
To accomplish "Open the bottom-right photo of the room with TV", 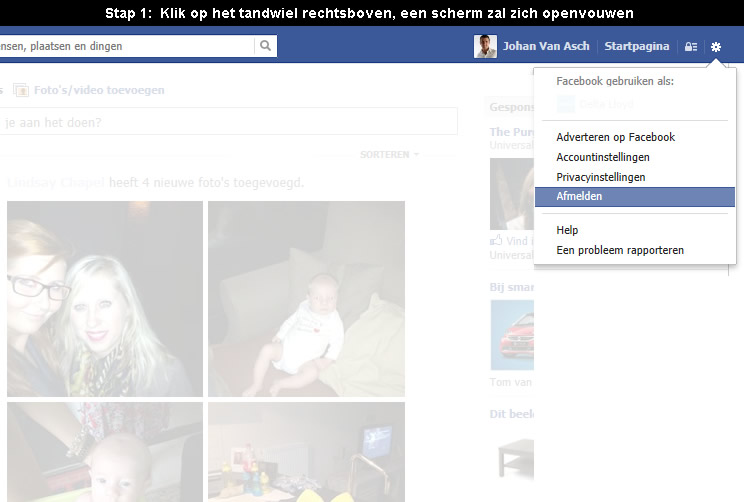I will [307, 452].
